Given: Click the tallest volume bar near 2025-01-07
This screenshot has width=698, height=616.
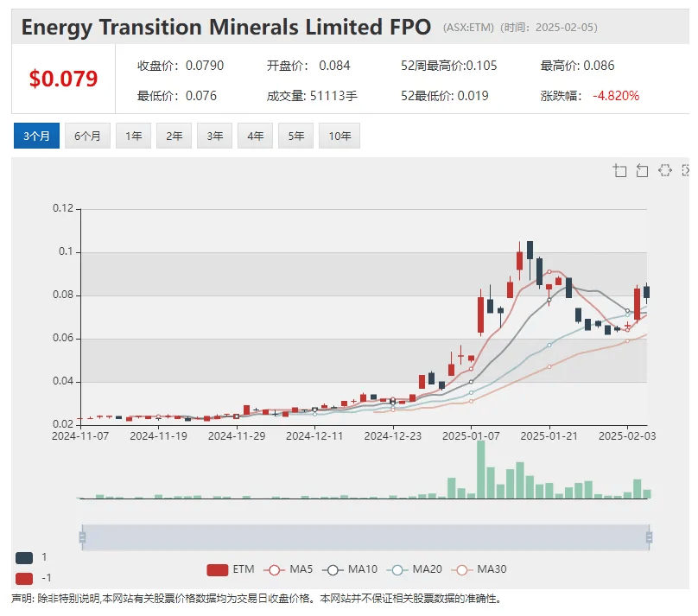Looking at the screenshot, I should coord(481,469).
